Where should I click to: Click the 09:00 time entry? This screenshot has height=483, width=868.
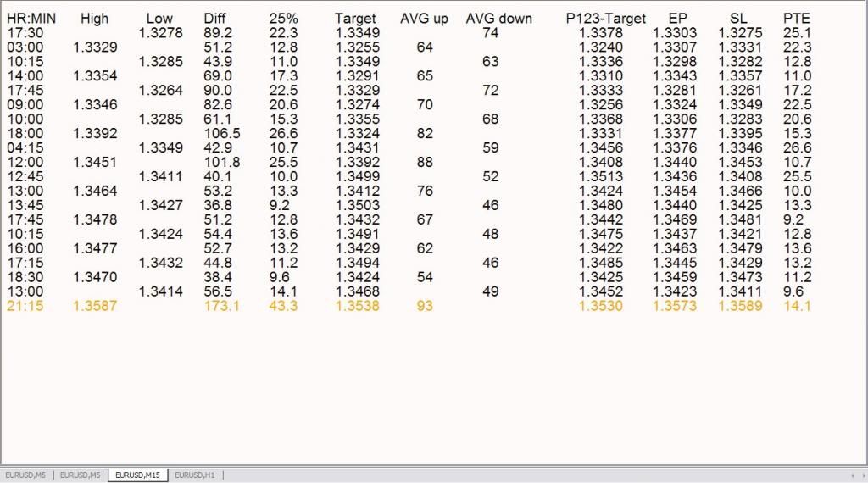pos(25,105)
